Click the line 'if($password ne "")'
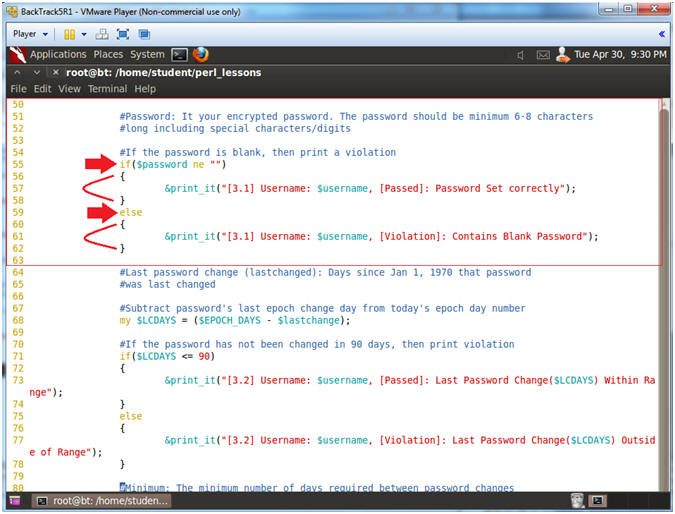Image resolution: width=675 pixels, height=514 pixels. coord(173,164)
